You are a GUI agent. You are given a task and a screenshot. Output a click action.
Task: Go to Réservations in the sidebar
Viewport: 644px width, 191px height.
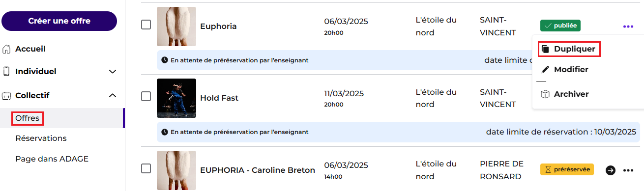pos(41,138)
